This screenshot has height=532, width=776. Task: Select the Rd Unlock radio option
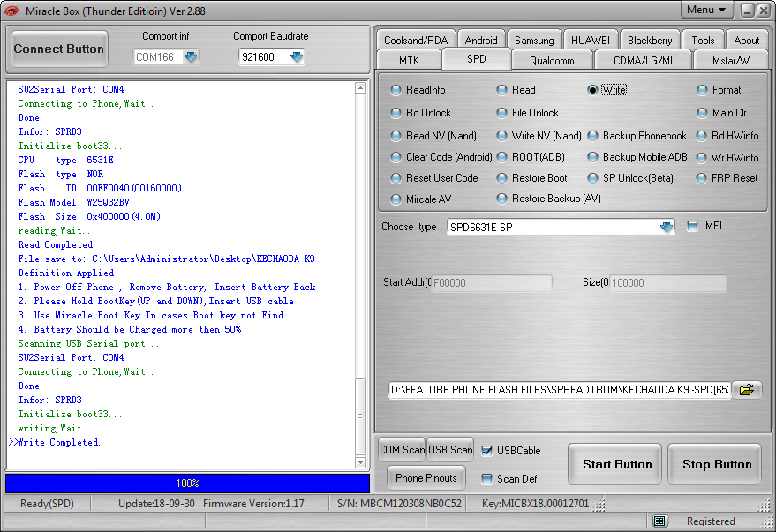(396, 113)
